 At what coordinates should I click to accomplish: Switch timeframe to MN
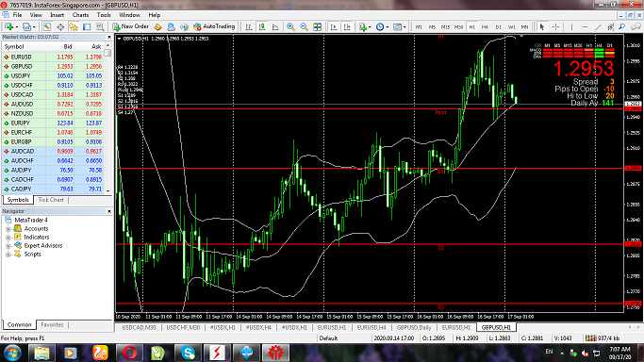pos(524,27)
